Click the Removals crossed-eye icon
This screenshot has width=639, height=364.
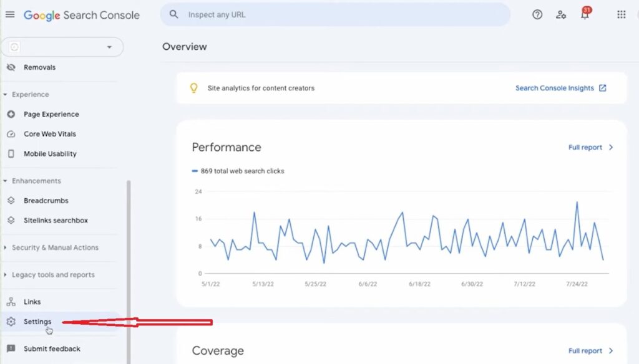pos(11,67)
